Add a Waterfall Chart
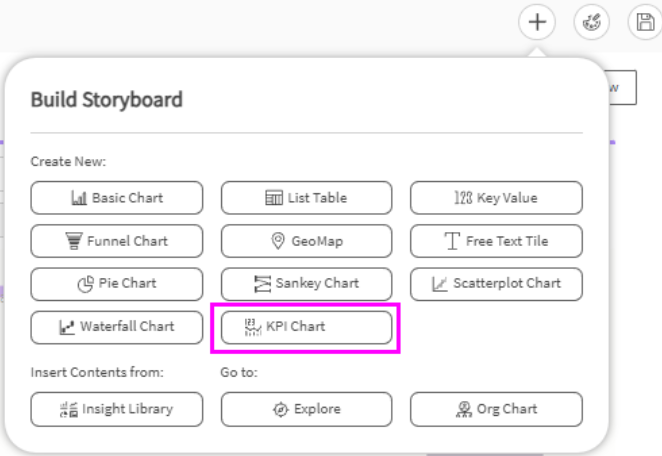662x456 pixels. pyautogui.click(x=117, y=326)
